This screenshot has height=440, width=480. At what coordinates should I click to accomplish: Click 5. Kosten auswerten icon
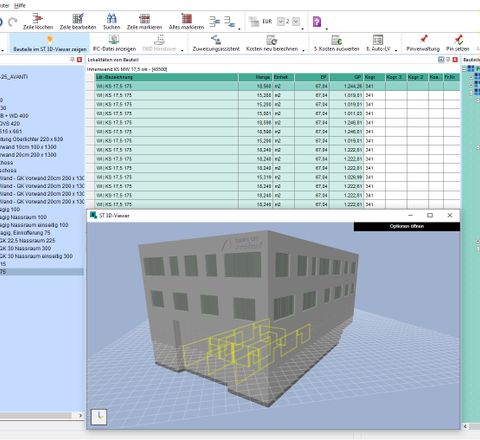336,40
